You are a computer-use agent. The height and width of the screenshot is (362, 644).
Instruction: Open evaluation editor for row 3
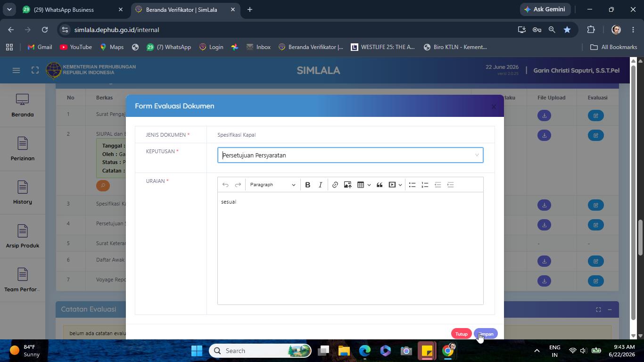point(596,205)
